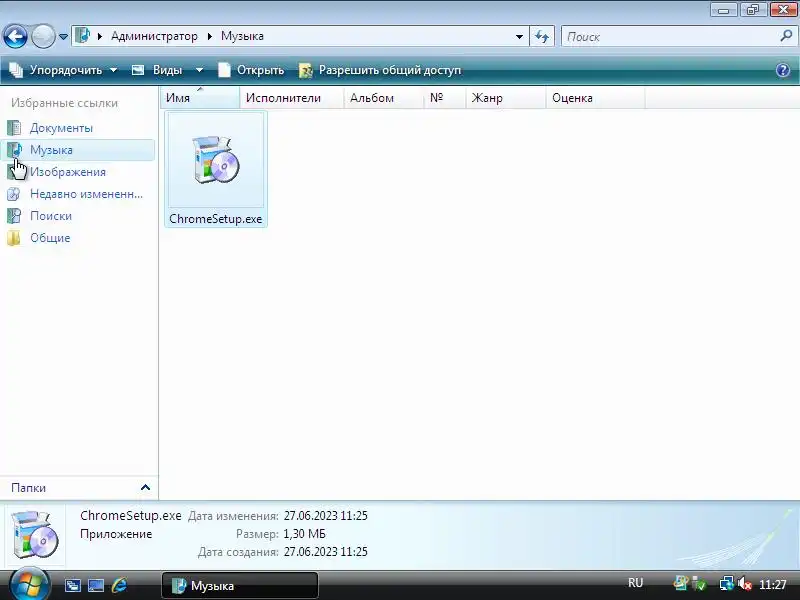
Task: Launch Internet Explorer from quick launch
Action: click(x=119, y=585)
